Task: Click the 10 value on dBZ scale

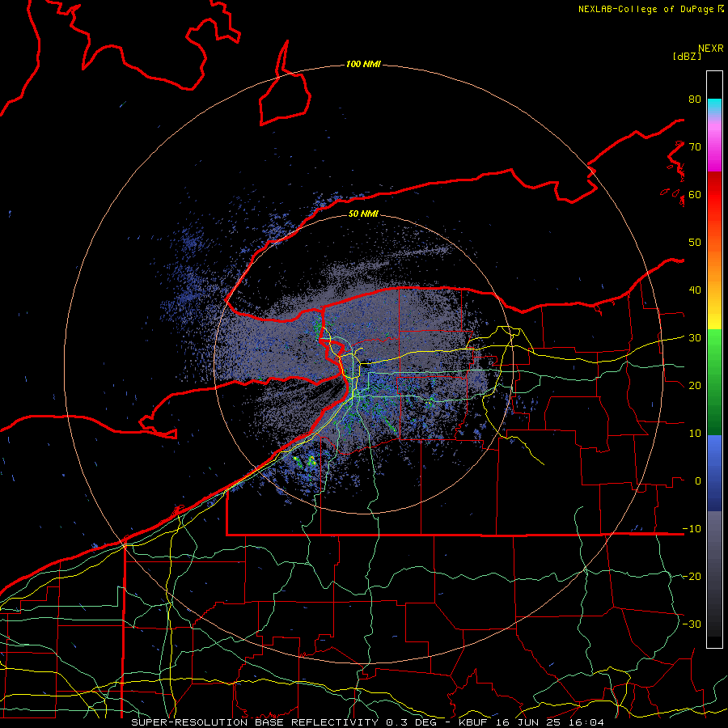Action: (x=695, y=434)
